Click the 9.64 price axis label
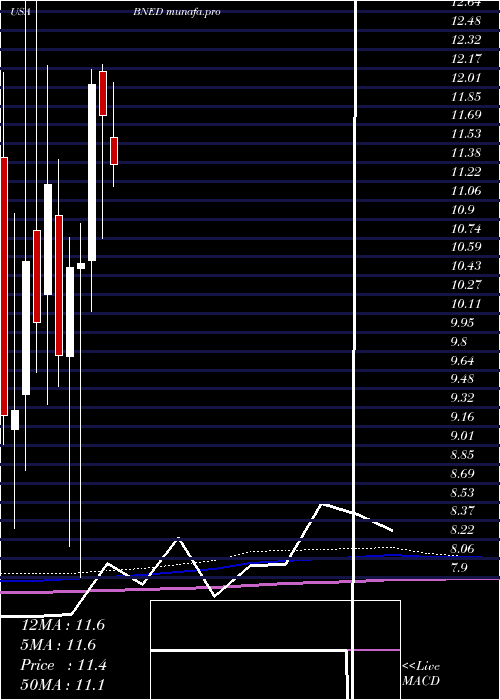 pyautogui.click(x=464, y=360)
